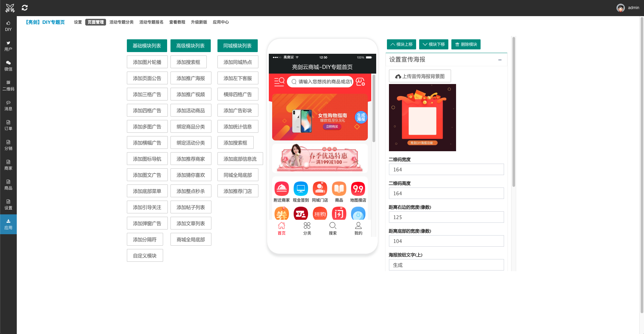Click the 模块上移 button
The width and height of the screenshot is (644, 334).
[401, 44]
